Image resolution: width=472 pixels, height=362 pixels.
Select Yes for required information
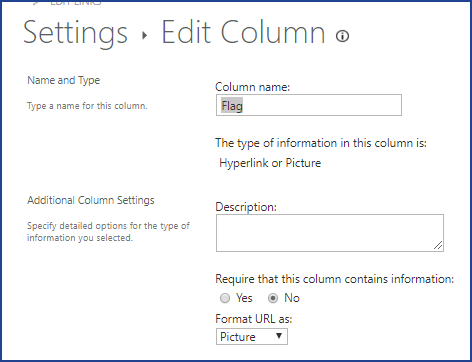(225, 298)
